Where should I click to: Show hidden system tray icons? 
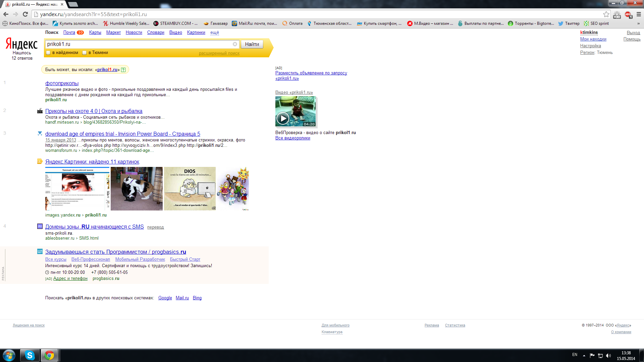pyautogui.click(x=584, y=355)
